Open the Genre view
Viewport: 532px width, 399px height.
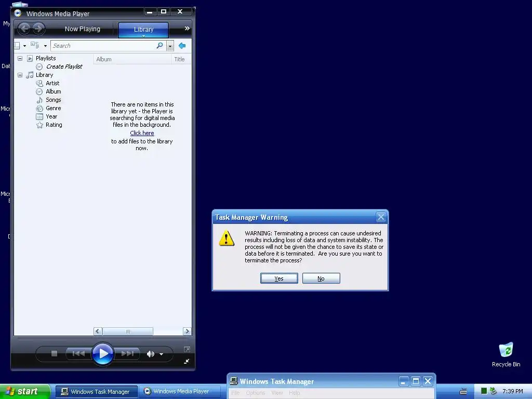pyautogui.click(x=54, y=108)
